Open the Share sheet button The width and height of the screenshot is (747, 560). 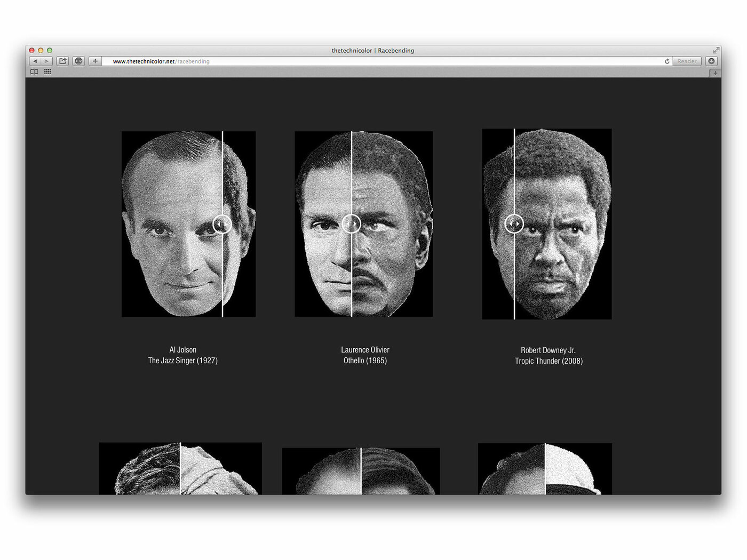click(x=63, y=61)
